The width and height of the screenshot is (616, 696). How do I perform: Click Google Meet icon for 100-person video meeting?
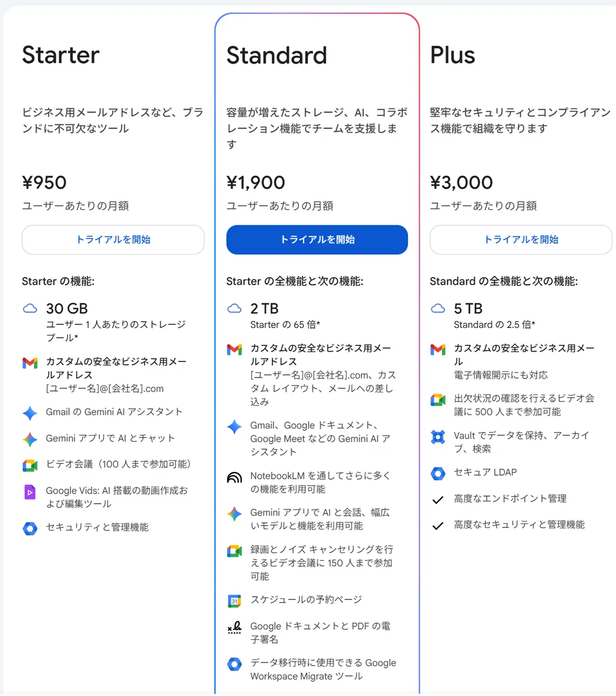(30, 466)
